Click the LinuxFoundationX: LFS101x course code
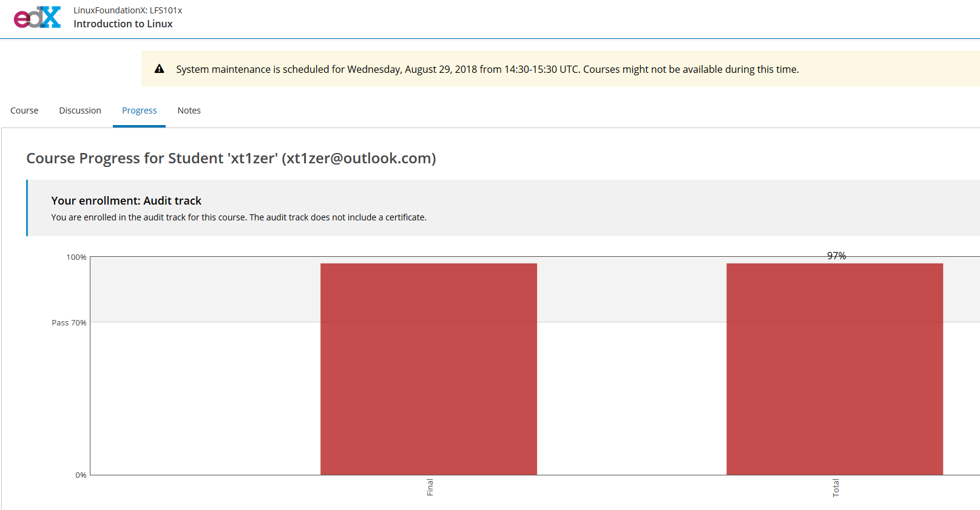 (x=127, y=10)
